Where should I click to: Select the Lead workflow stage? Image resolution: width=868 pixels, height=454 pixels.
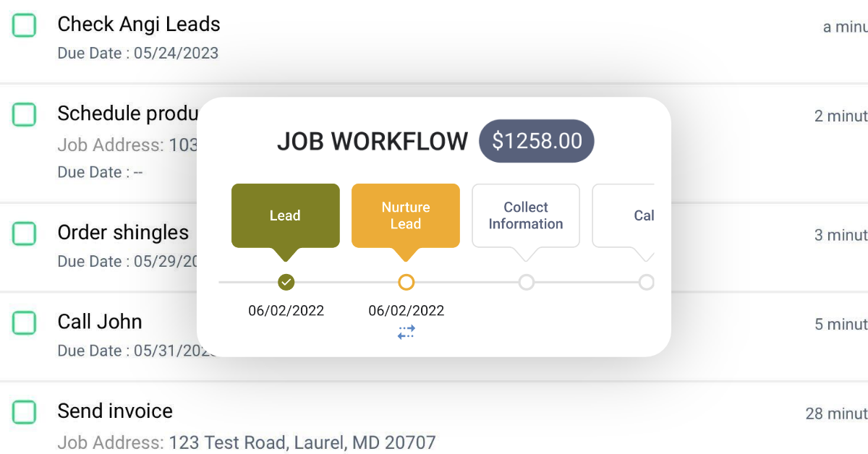[285, 215]
